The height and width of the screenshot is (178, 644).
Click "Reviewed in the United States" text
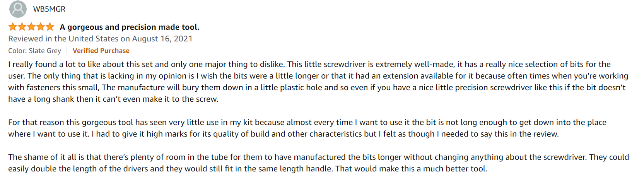click(63, 39)
